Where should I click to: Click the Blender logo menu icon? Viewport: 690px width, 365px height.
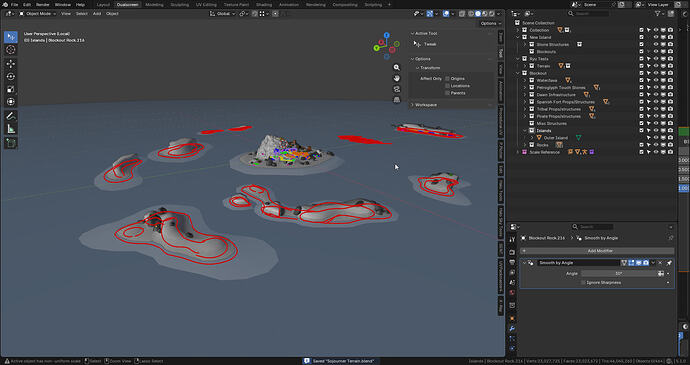tap(4, 4)
